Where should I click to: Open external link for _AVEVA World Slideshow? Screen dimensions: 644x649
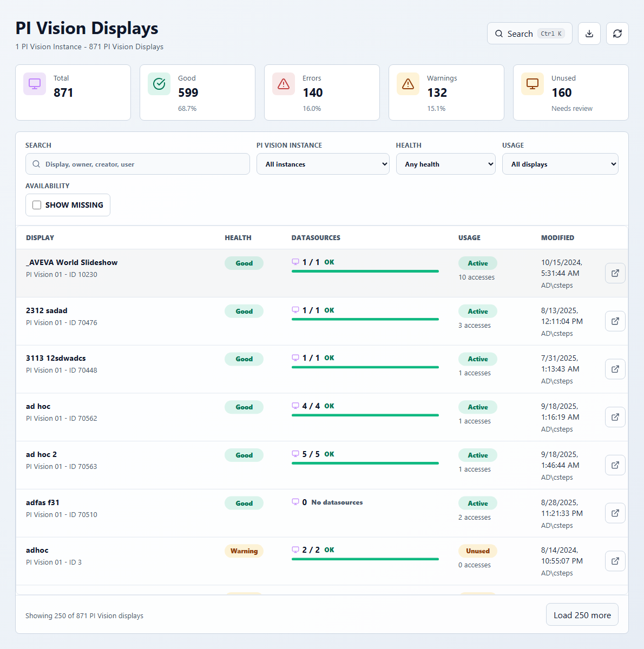tap(615, 273)
